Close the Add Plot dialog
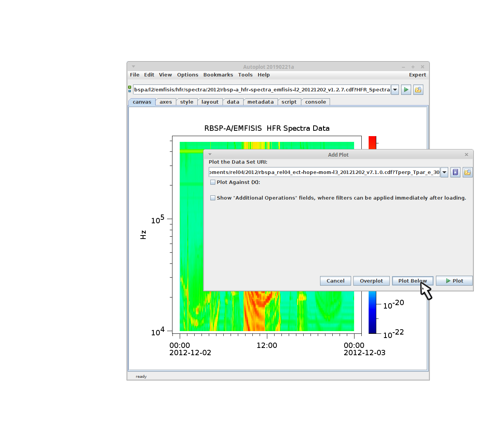 coord(467,154)
